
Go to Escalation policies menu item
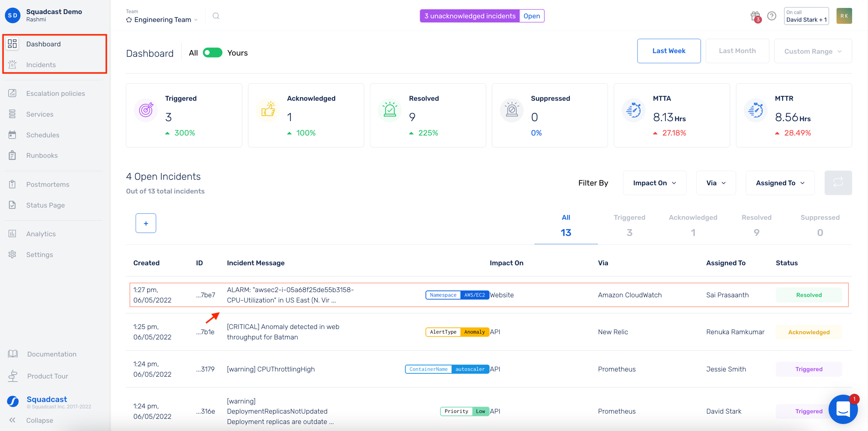(55, 93)
